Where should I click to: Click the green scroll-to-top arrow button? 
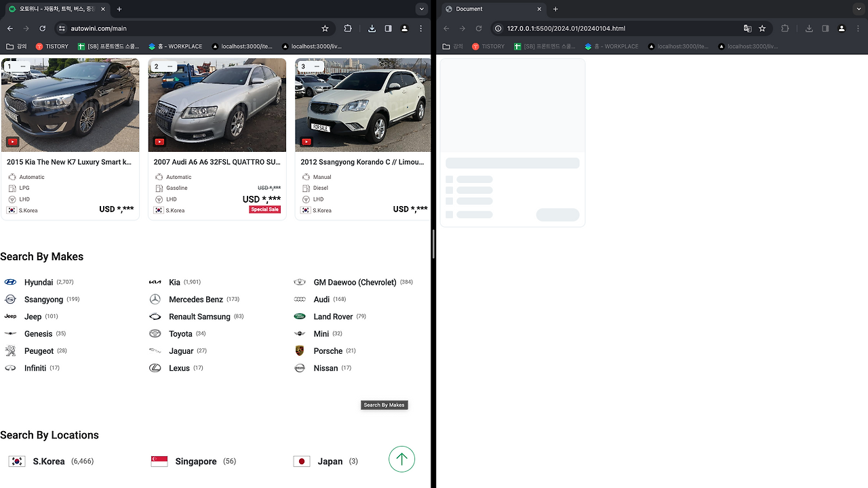401,459
